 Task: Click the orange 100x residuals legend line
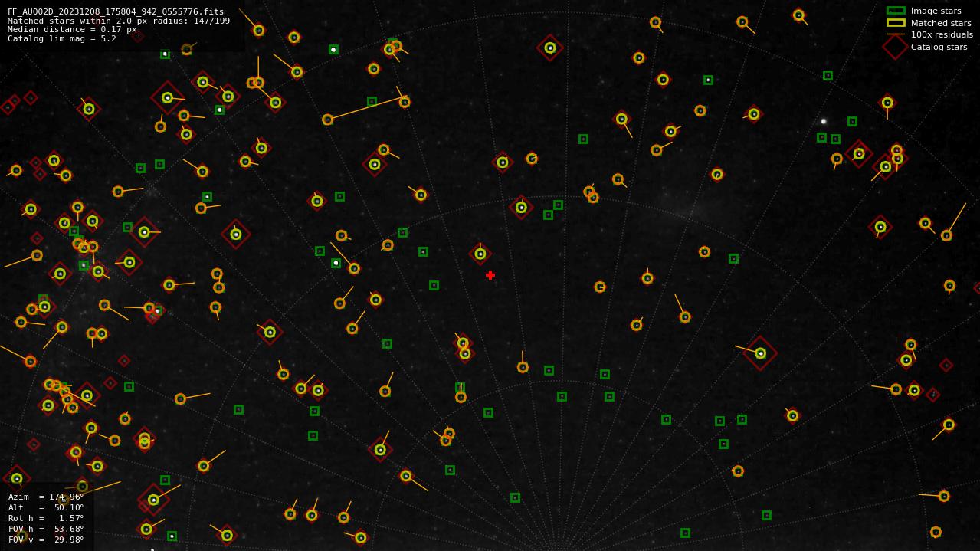click(896, 34)
